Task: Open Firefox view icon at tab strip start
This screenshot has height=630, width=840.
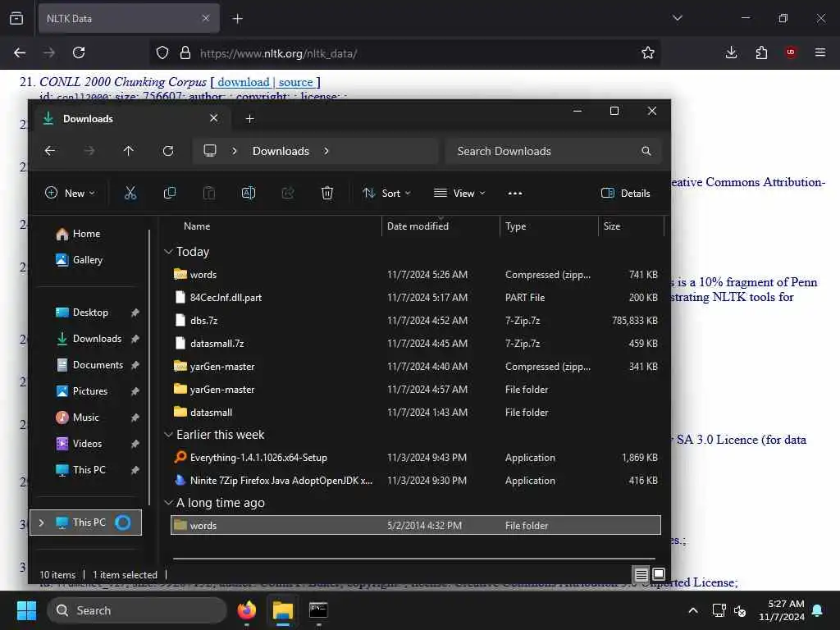Action: (x=16, y=18)
